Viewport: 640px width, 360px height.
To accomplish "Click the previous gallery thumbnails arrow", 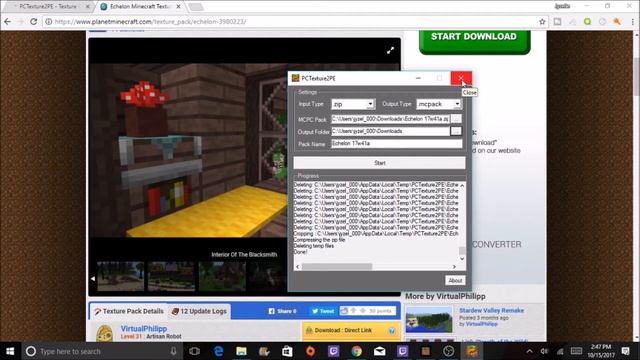I will (93, 278).
